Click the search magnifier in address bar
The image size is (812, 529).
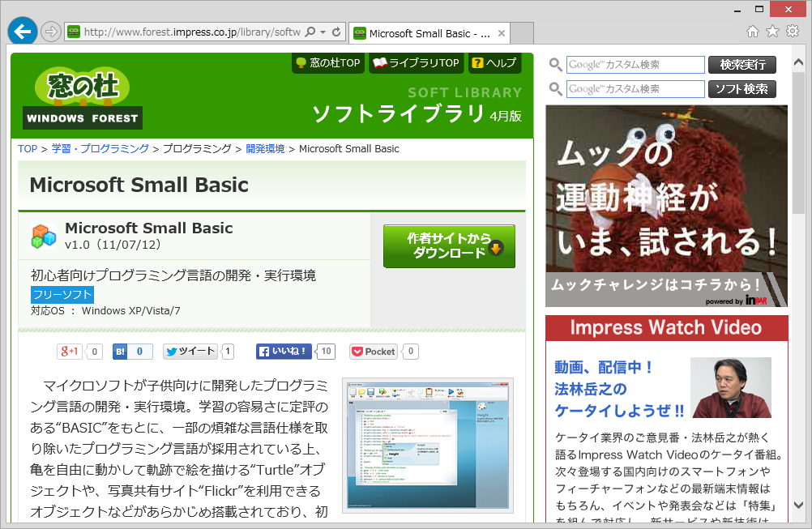[x=310, y=32]
